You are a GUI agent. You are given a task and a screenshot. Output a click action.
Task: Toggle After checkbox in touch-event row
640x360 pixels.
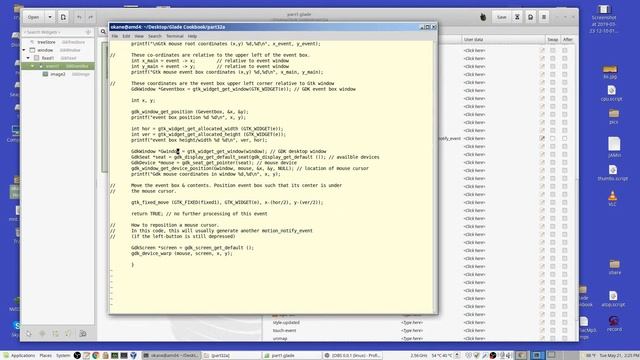(564, 331)
